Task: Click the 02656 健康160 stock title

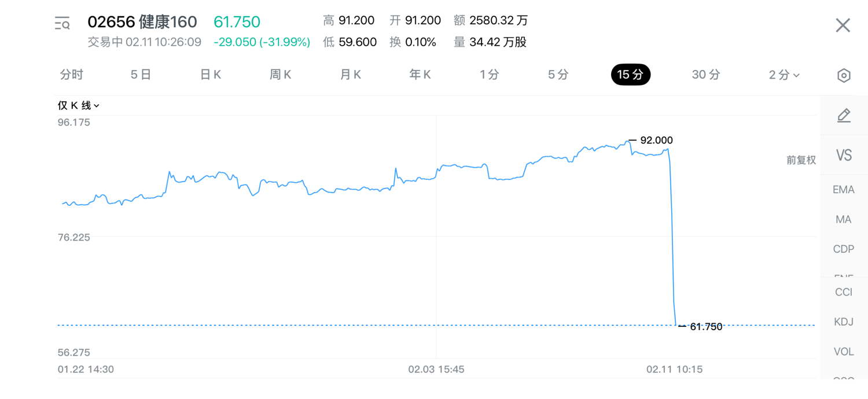Action: coord(142,22)
